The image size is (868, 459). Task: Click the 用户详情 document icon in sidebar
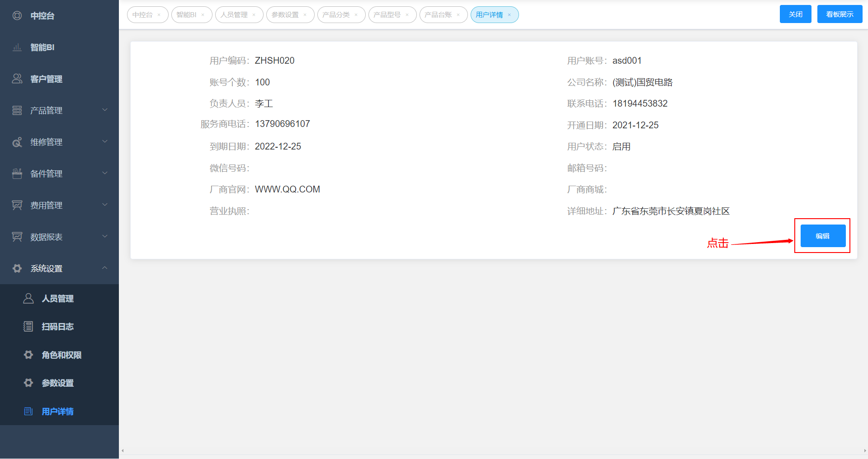coord(28,412)
